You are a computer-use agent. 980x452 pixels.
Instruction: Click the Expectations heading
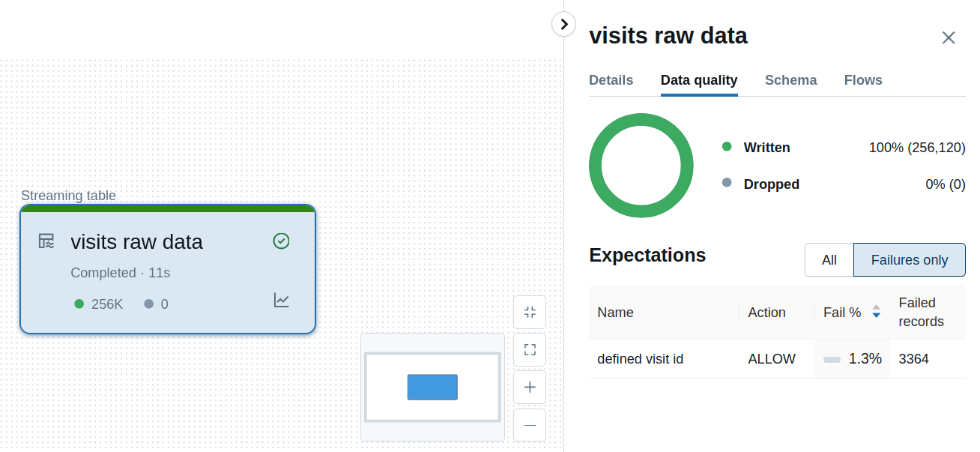click(x=647, y=255)
